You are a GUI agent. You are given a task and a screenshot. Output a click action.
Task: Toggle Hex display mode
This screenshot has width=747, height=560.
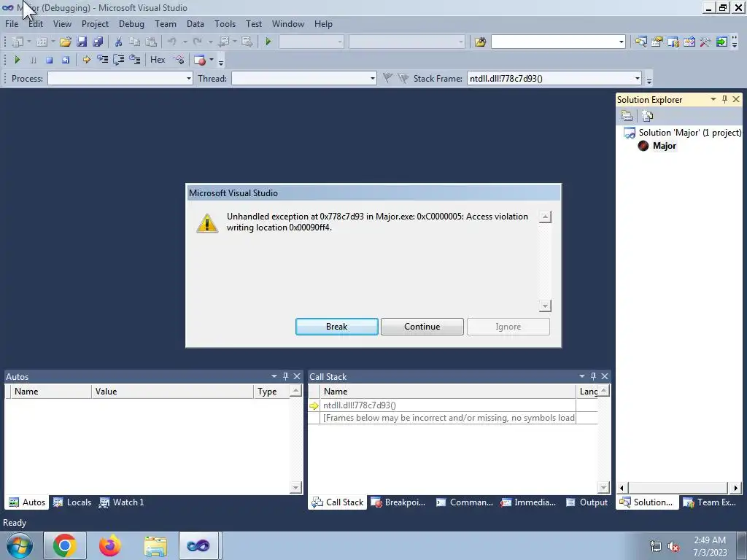coord(158,60)
